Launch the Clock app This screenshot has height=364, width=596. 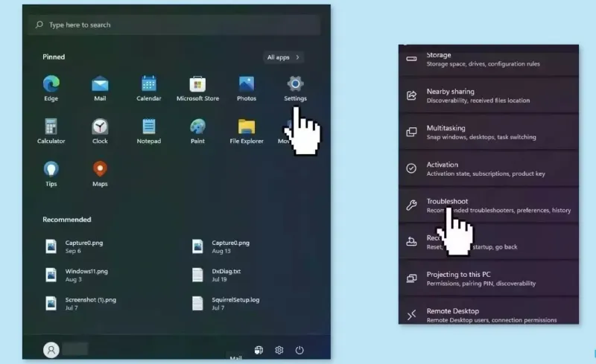point(100,127)
